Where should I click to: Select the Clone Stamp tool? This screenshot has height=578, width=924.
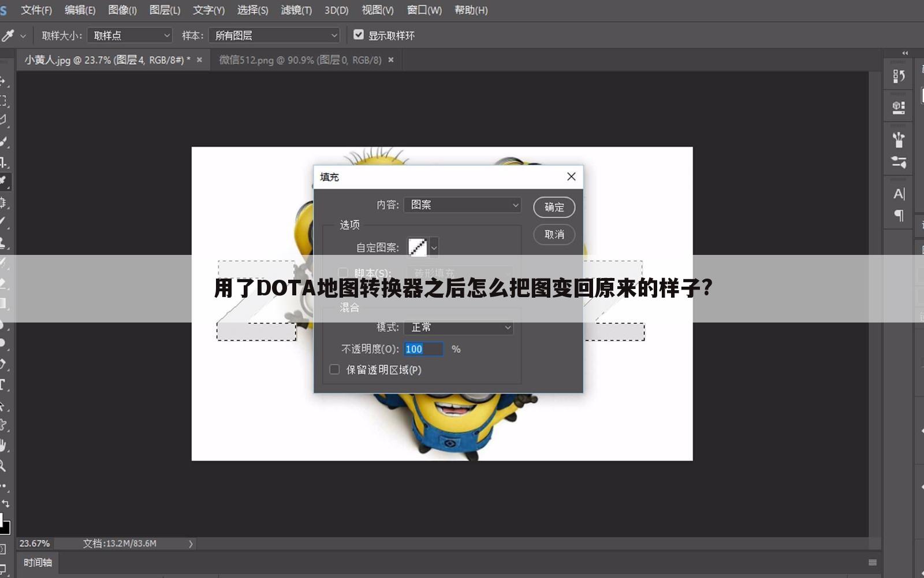click(3, 242)
